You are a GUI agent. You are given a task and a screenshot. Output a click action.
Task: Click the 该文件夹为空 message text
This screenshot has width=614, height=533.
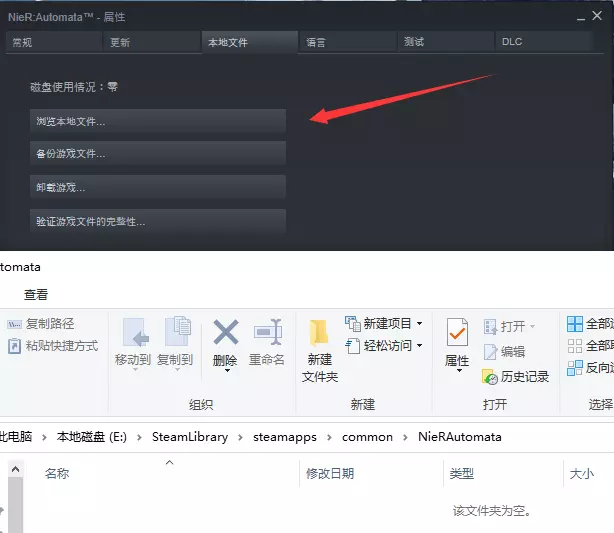(492, 511)
